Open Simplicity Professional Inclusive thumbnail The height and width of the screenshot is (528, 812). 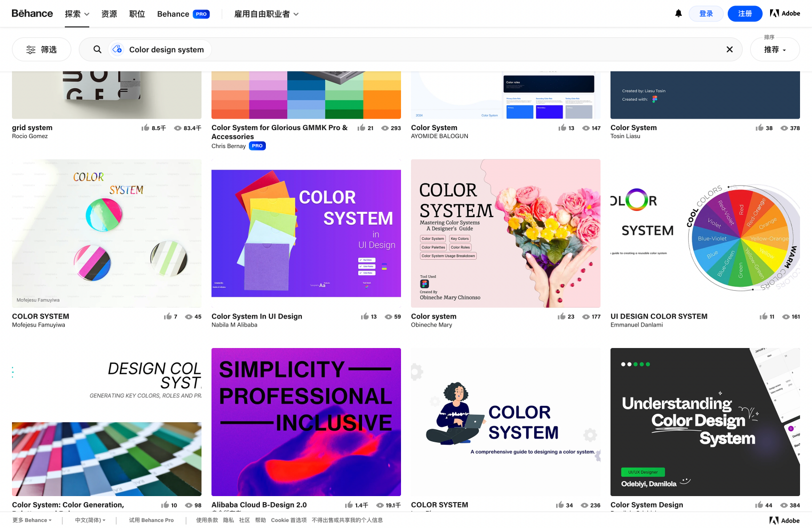(x=306, y=422)
